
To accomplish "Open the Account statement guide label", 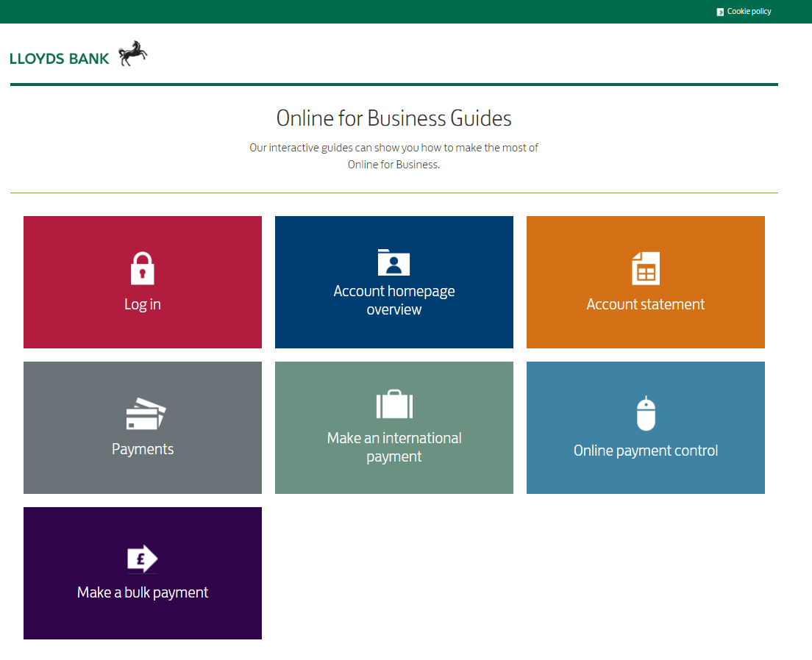I will (x=645, y=304).
